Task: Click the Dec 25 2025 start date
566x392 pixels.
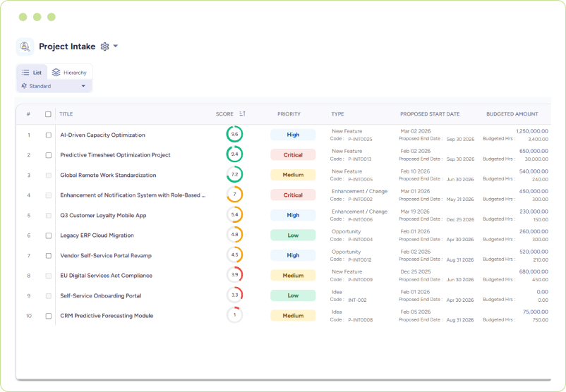Action: (x=416, y=271)
